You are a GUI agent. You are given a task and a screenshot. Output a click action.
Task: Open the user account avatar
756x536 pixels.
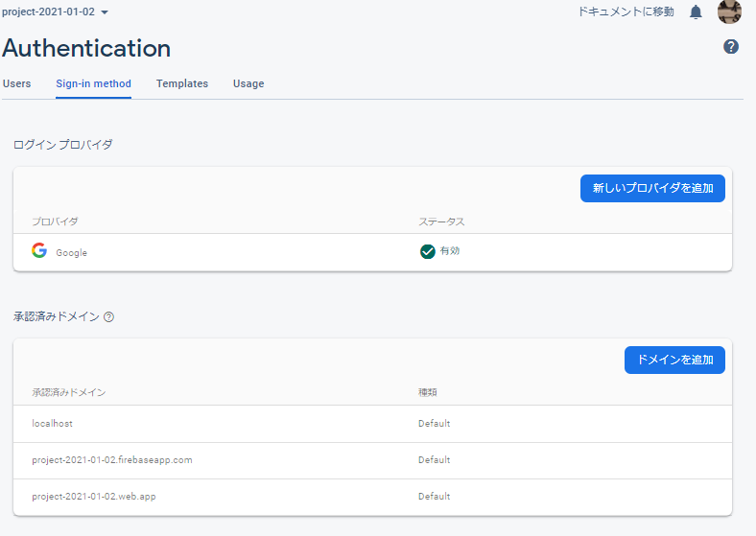click(x=729, y=12)
